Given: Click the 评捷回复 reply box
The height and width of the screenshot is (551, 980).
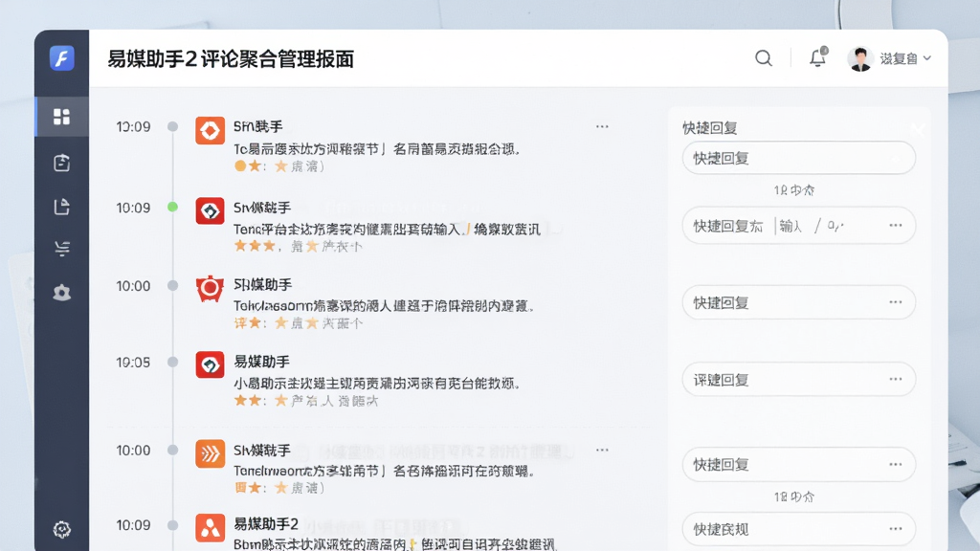Looking at the screenshot, I should (x=799, y=379).
